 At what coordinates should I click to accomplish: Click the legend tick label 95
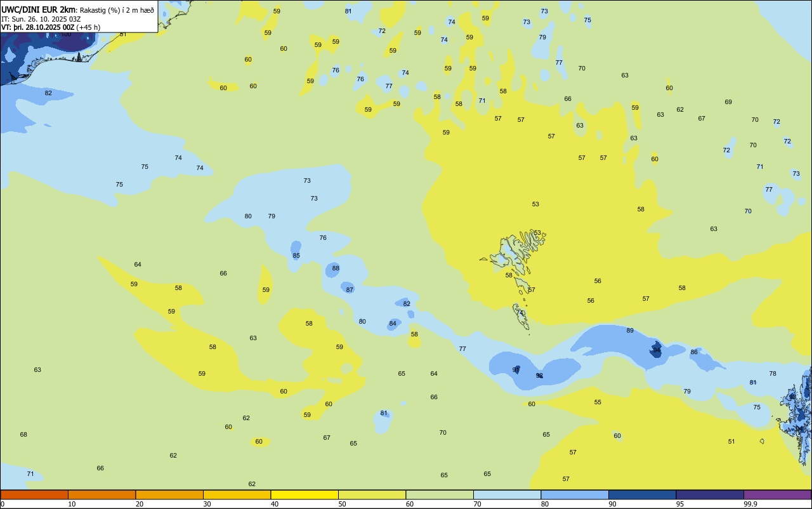[x=680, y=504]
